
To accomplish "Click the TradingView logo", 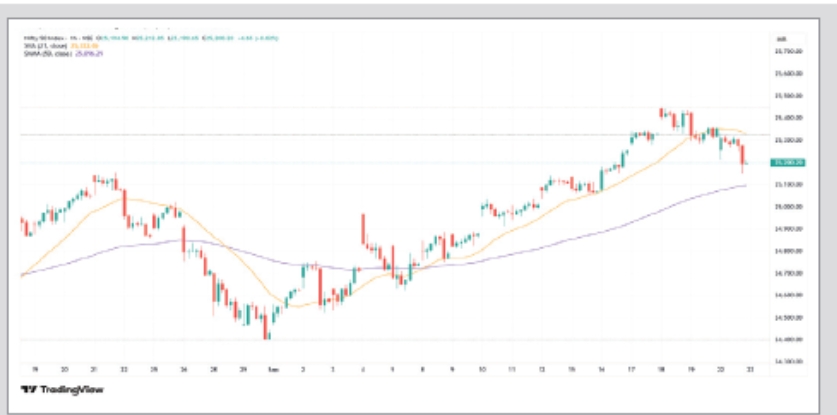I will (x=62, y=389).
